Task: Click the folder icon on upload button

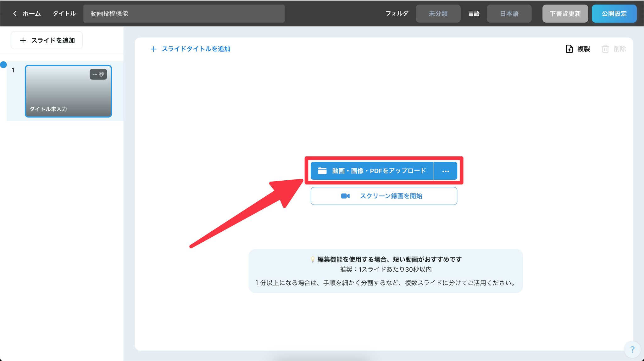Action: (322, 171)
